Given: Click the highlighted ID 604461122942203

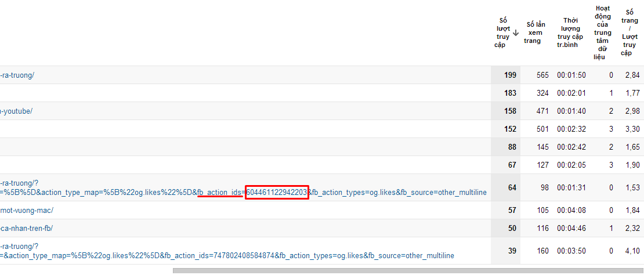Looking at the screenshot, I should click(276, 192).
